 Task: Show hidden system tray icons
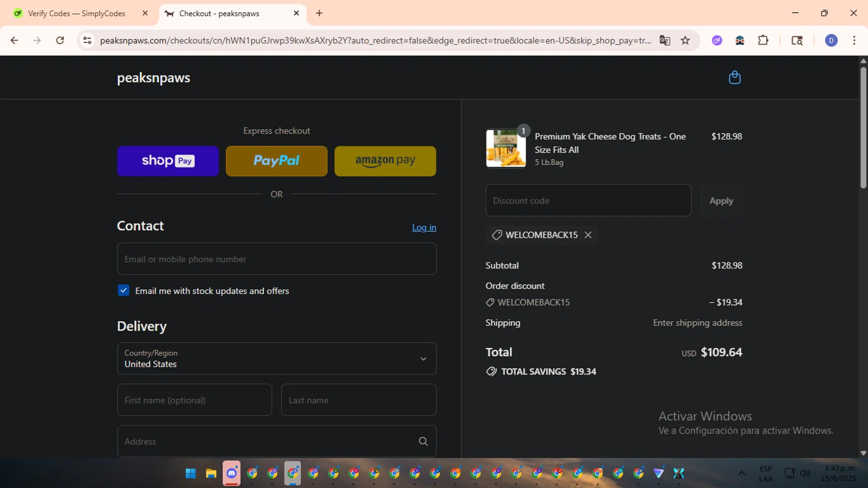tap(741, 474)
